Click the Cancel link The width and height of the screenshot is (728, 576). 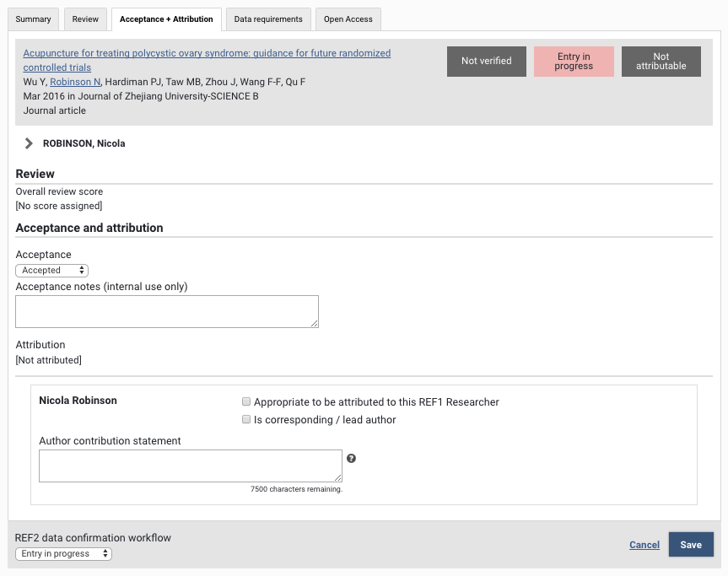coord(644,545)
